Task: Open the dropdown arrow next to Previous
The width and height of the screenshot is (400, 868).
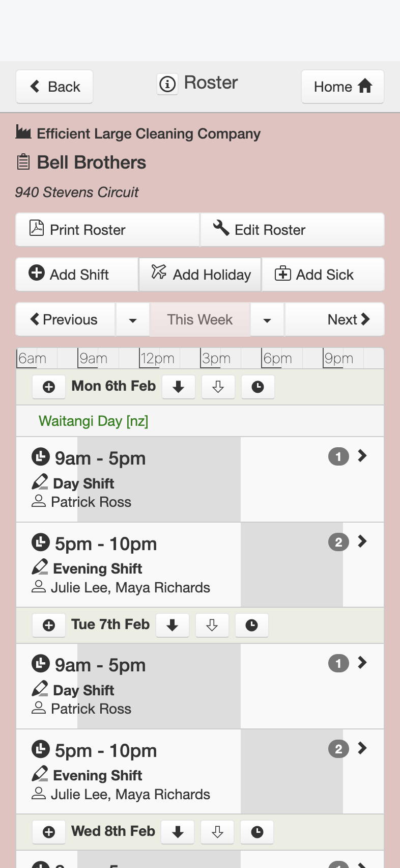Action: coord(133,320)
